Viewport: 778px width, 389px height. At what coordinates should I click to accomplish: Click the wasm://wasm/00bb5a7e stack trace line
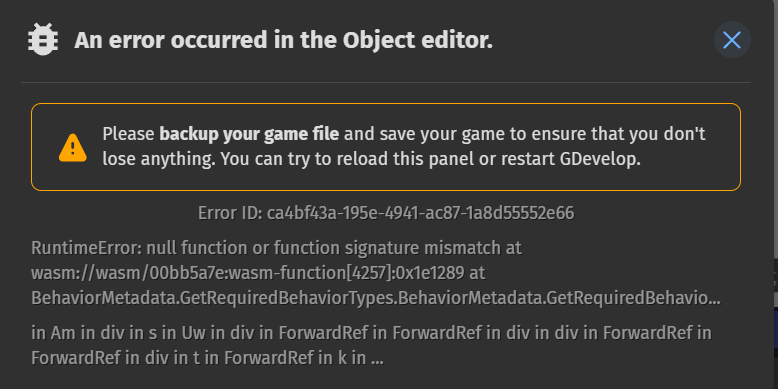[x=258, y=273]
